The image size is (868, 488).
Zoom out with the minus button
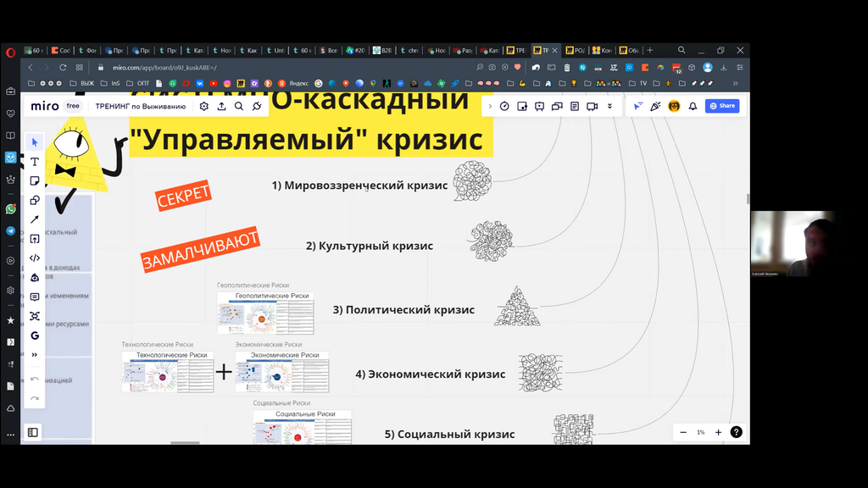click(683, 432)
